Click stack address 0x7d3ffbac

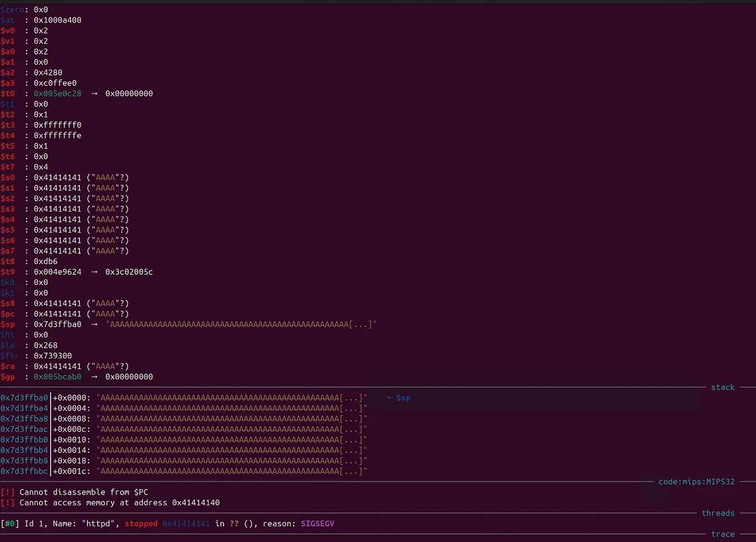24,429
